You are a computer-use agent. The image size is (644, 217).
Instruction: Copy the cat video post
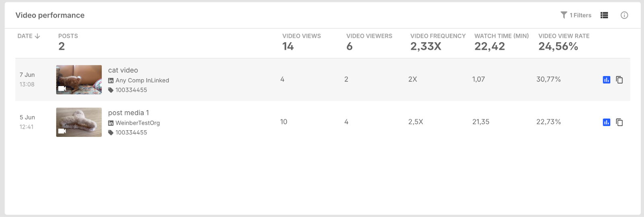coord(619,80)
